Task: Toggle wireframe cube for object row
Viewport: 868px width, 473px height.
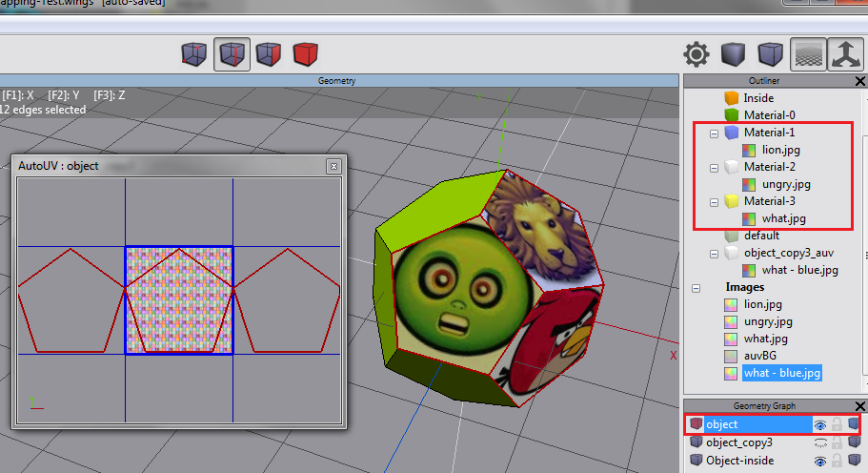Action: tap(854, 424)
